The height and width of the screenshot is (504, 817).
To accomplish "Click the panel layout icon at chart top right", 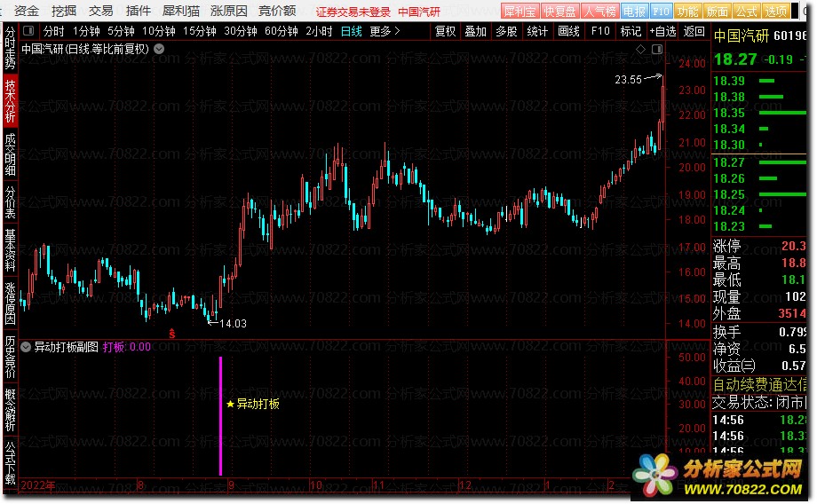I will pos(657,49).
